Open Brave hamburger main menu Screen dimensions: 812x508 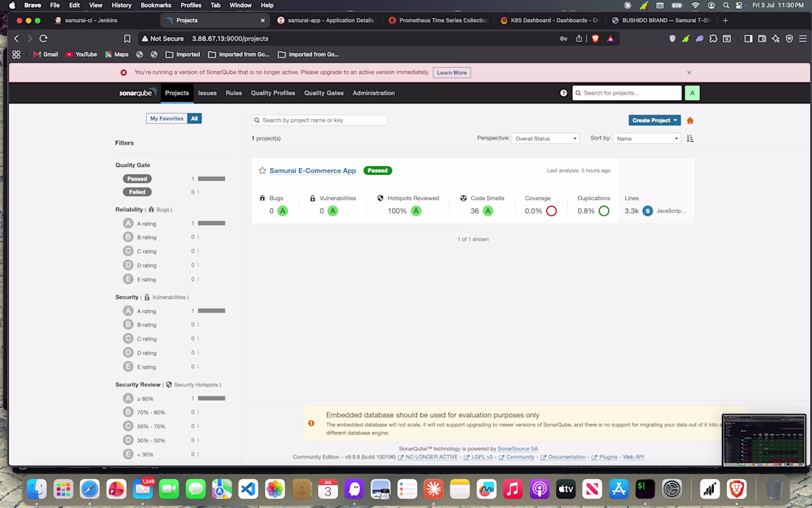tap(802, 38)
